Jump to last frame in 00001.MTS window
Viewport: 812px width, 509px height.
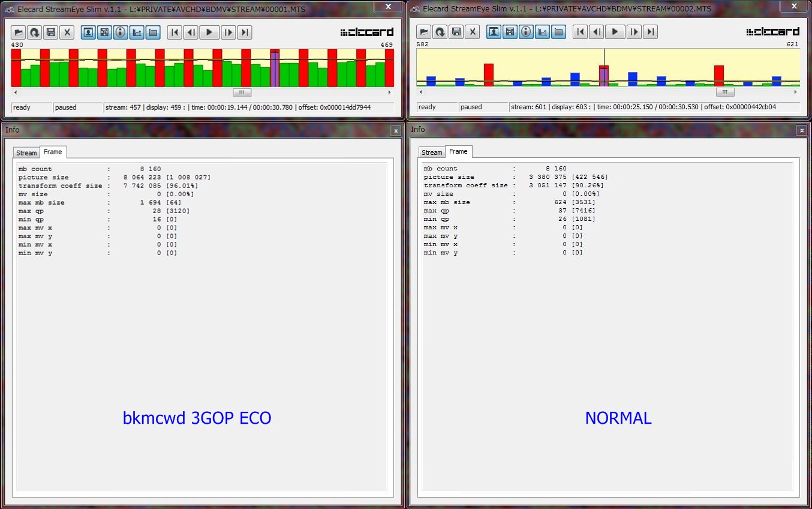244,32
